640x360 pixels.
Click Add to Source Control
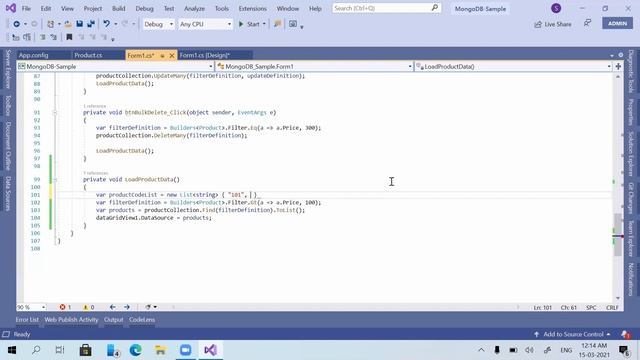coord(572,334)
